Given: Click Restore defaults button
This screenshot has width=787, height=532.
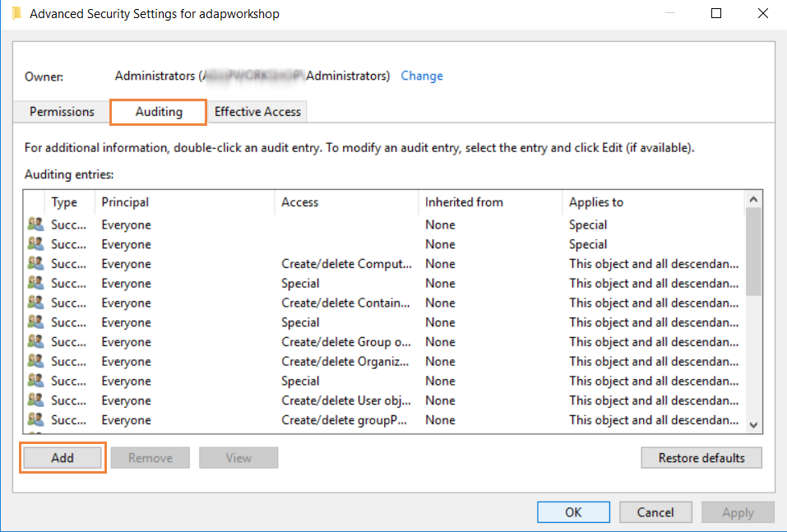Looking at the screenshot, I should (701, 458).
